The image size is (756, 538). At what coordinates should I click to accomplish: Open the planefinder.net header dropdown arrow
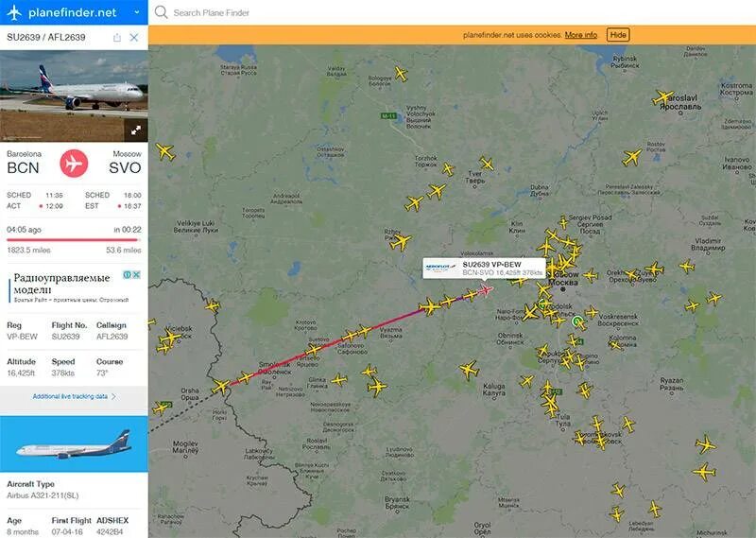tap(137, 12)
